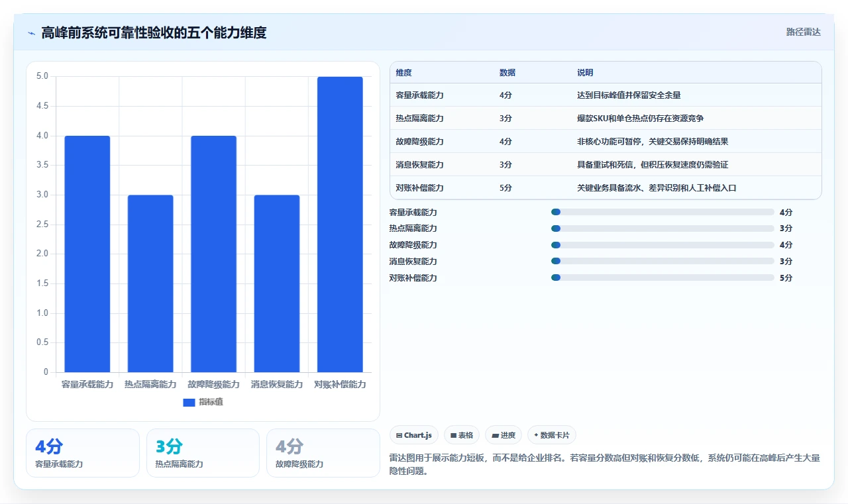Screen dimensions: 848x504
Task: Open the 4分 故障降级能力 data card
Action: tap(323, 453)
